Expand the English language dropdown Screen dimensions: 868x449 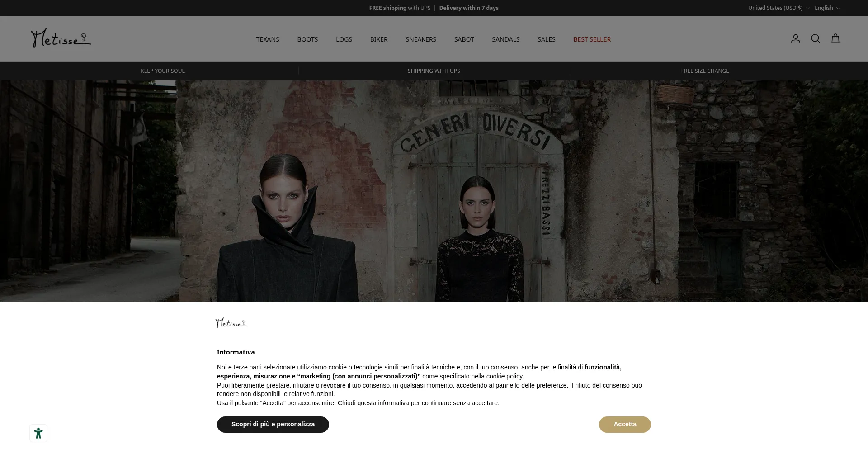tap(827, 8)
